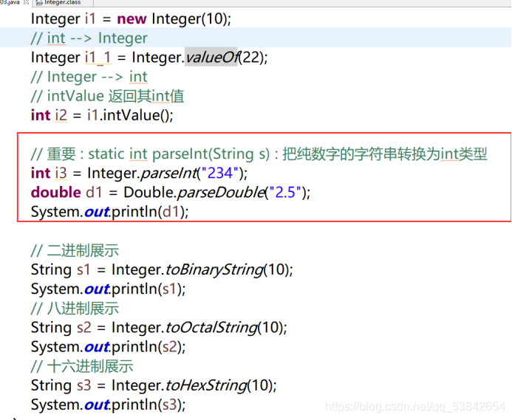Click the line 'System.out.println(s2);'
Viewport: 512px width, 420px height.
[x=108, y=347]
